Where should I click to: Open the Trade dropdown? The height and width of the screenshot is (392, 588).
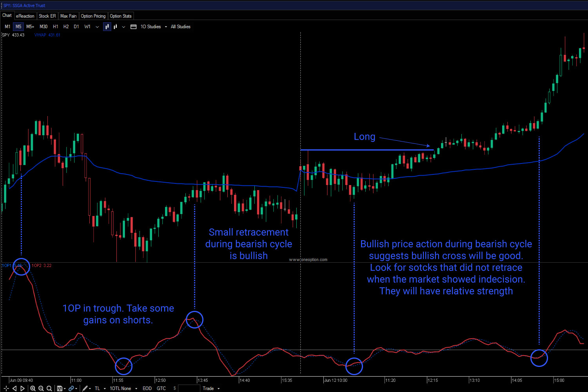click(x=209, y=388)
